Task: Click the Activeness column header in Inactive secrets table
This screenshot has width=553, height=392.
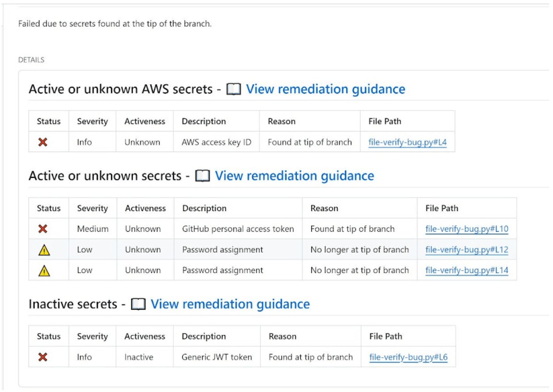Action: (144, 336)
